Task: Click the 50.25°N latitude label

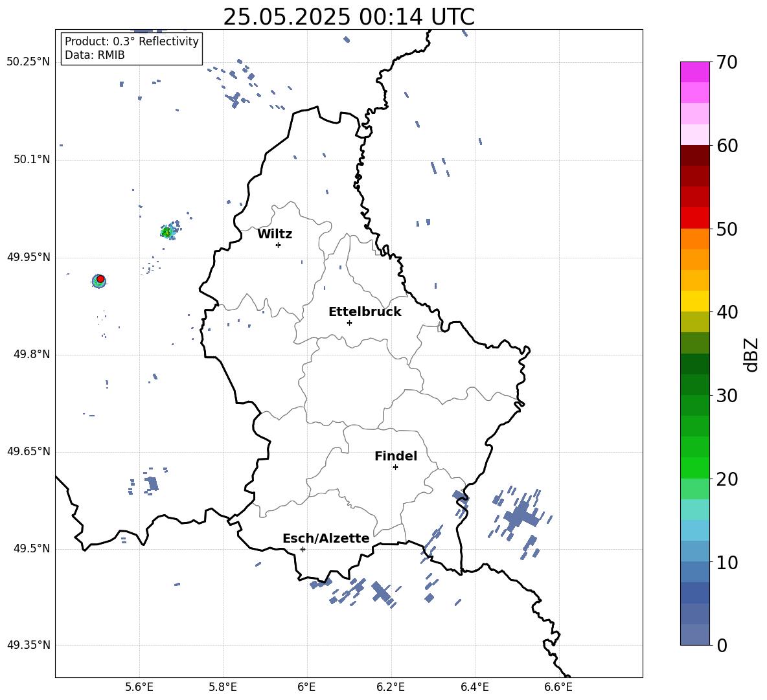Action: [x=29, y=62]
